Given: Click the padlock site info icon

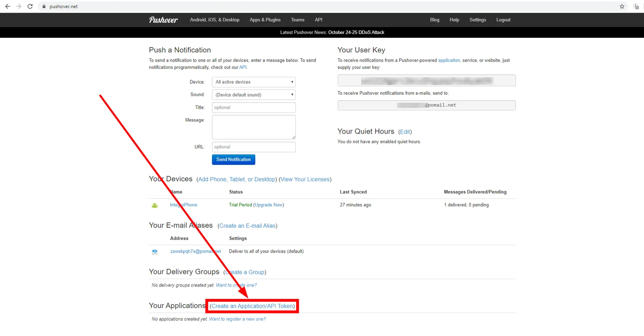Looking at the screenshot, I should click(x=44, y=6).
